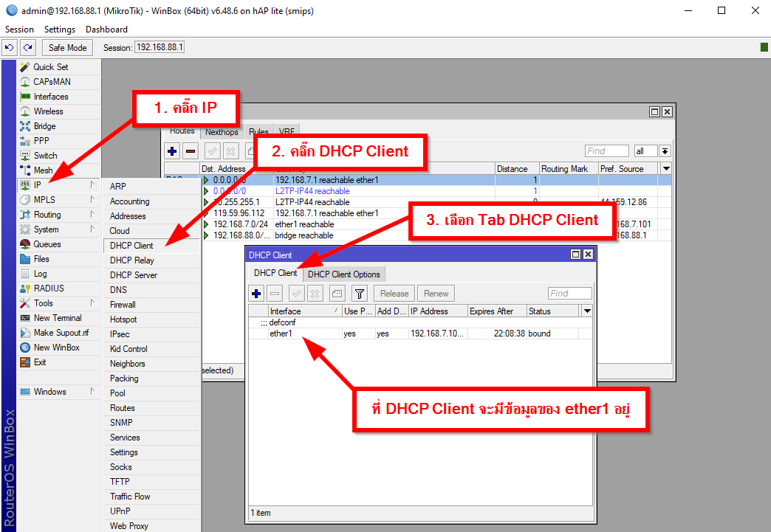Switch to DHCP Client tab
Image resolution: width=771 pixels, height=532 pixels.
coord(275,272)
